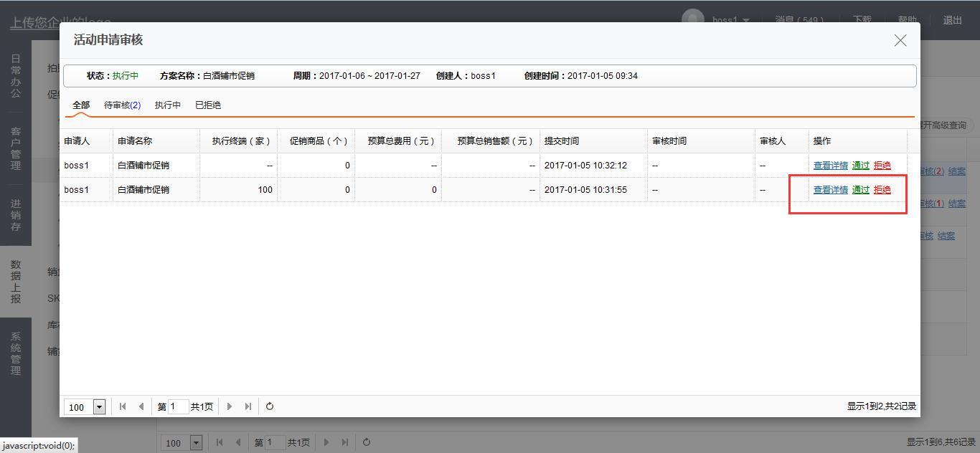Go to previous page in dialog pager
Screen dimensions: 980x453
tap(141, 406)
